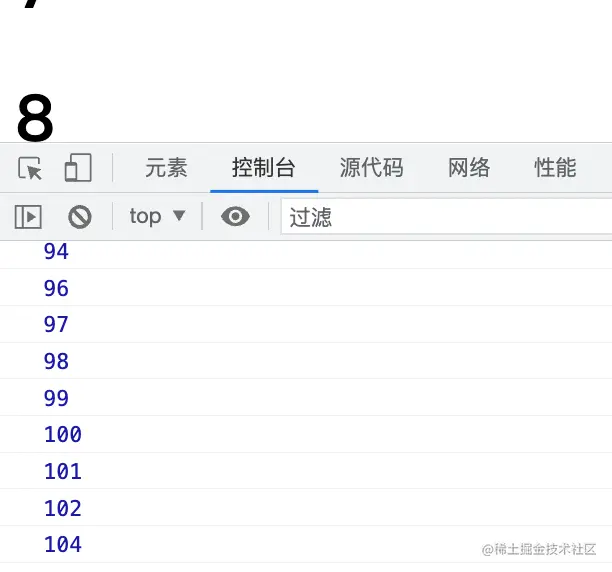Select console log value 96
Viewport: 612px width, 572px height.
[56, 288]
